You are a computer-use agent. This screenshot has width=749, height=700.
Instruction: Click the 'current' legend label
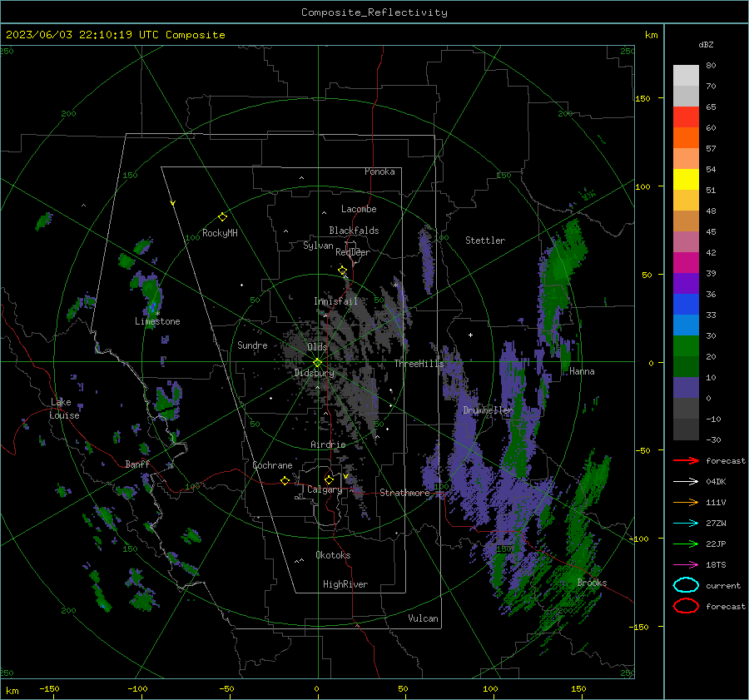point(723,586)
